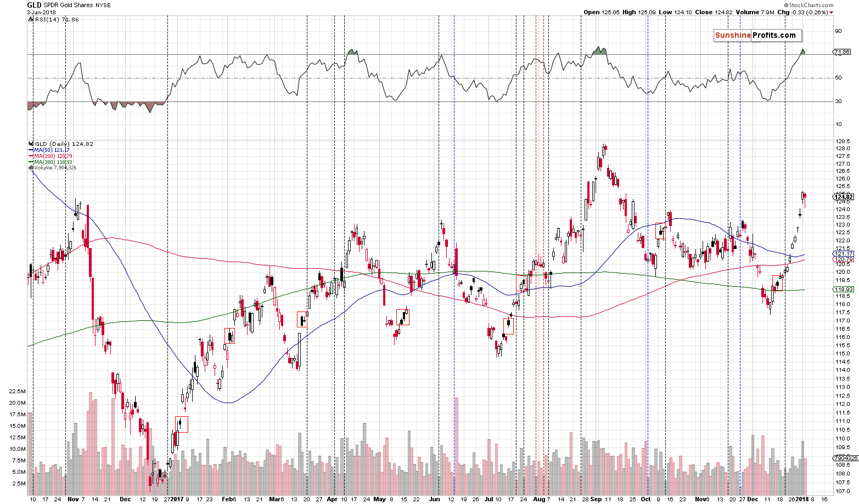This screenshot has height=504, width=859.
Task: Click the 'MA(200) 120.79' legend text
Action: point(53,156)
